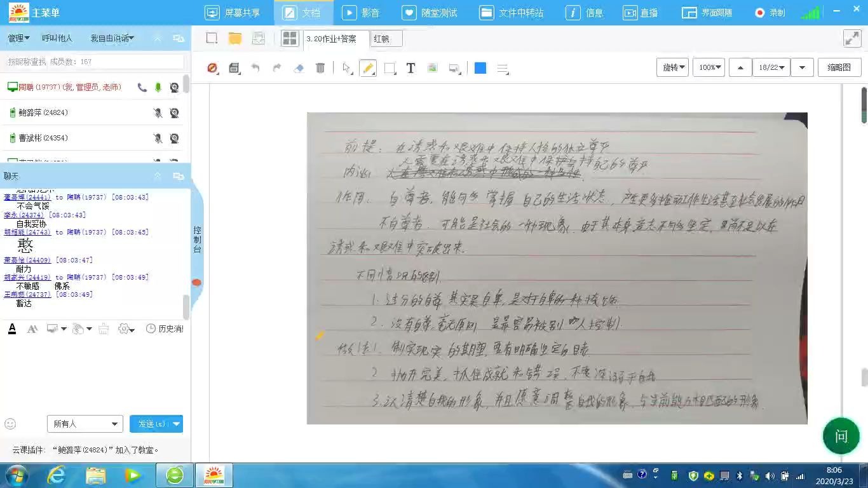Screen dimensions: 868x488
Task: Select the Eraser tool
Action: [299, 68]
